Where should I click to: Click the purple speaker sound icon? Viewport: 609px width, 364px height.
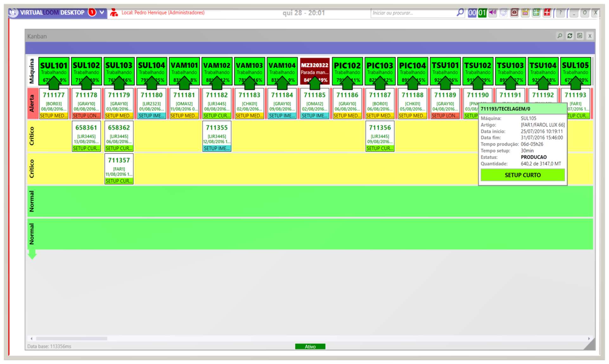(x=492, y=13)
